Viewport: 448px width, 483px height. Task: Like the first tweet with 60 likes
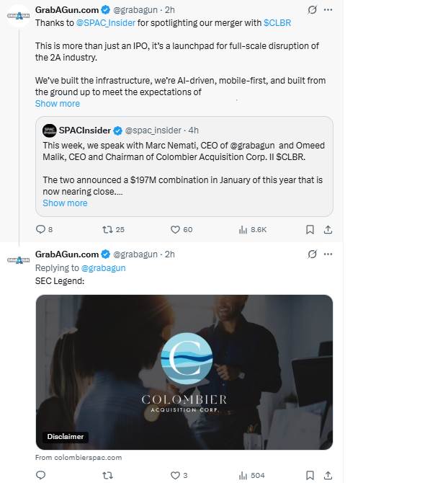(175, 229)
